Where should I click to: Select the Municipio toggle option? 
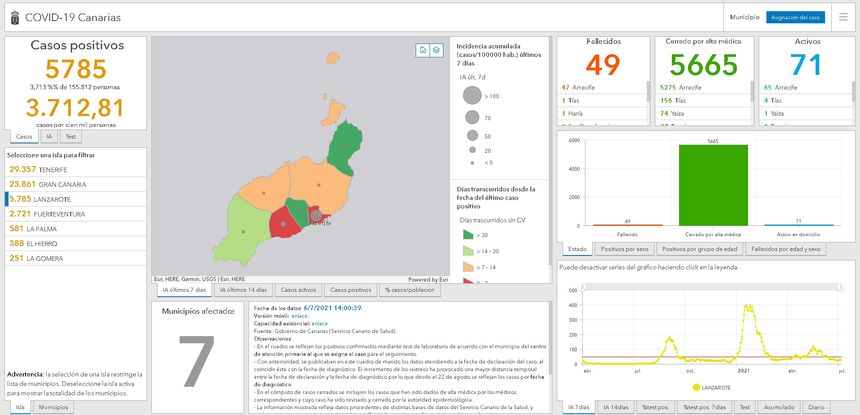[x=744, y=18]
